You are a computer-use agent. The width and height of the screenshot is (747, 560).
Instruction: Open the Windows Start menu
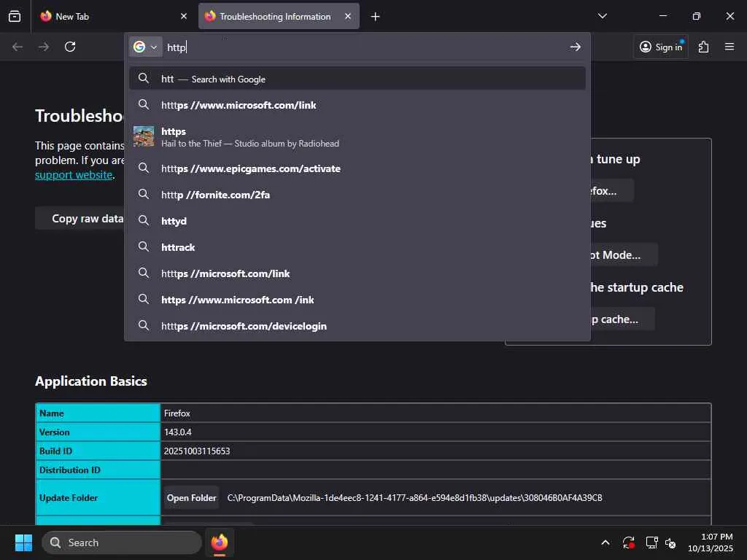point(23,542)
